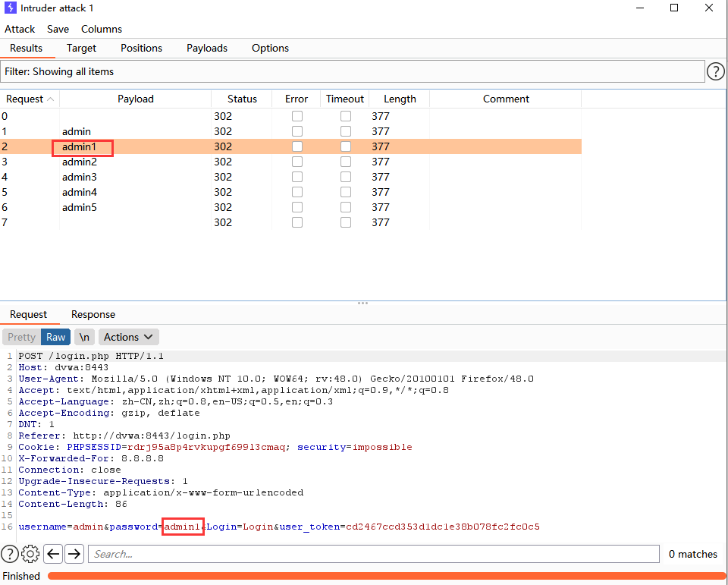Open the Response tab
The image size is (728, 585).
point(93,314)
